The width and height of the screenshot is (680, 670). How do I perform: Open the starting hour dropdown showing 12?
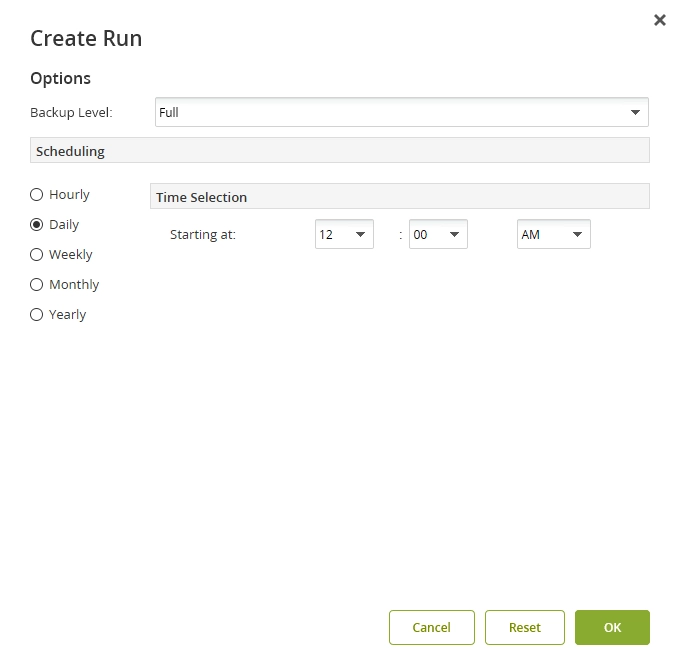344,234
